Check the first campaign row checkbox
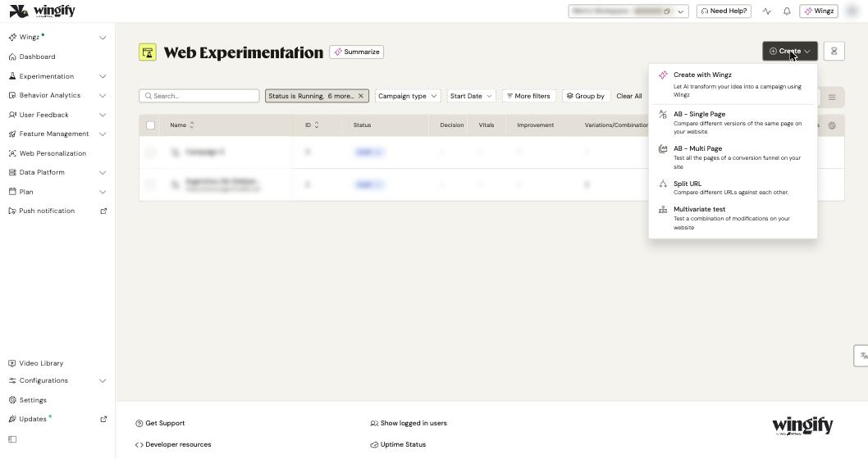868x459 pixels. (151, 152)
